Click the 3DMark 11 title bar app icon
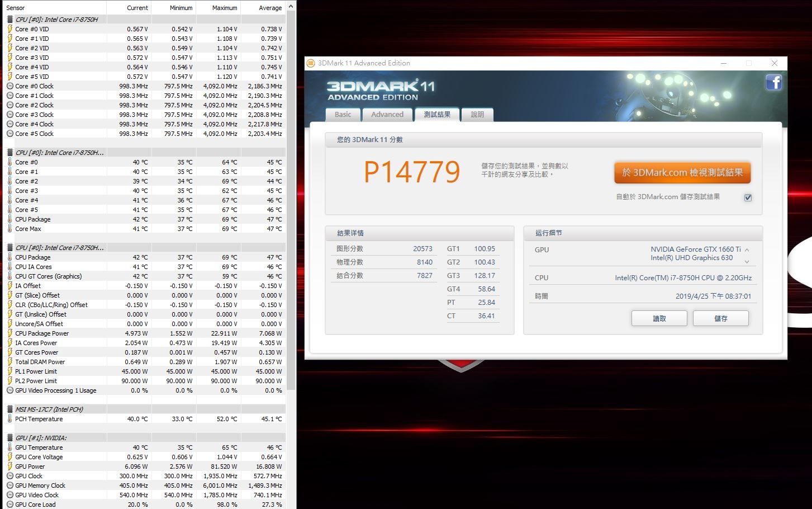812x509 pixels. tap(311, 63)
